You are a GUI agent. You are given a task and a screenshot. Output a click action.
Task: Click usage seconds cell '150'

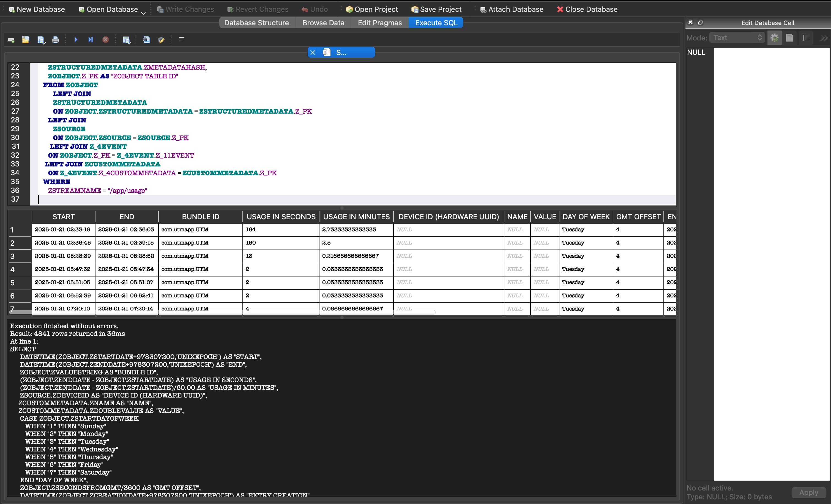[281, 243]
